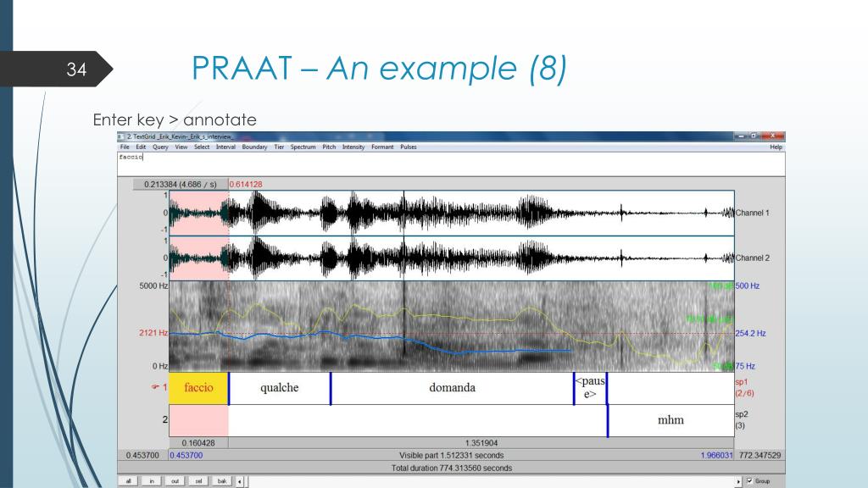Click the TextGrid window title bar icon
The height and width of the screenshot is (488, 868).
tap(121, 136)
